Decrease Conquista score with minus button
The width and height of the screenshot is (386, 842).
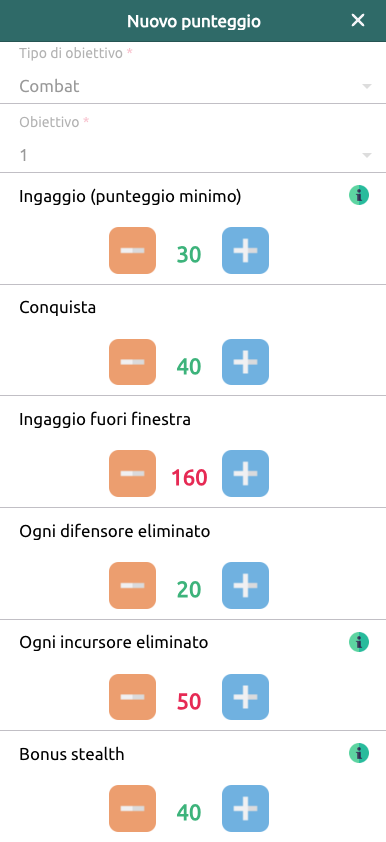(x=133, y=362)
